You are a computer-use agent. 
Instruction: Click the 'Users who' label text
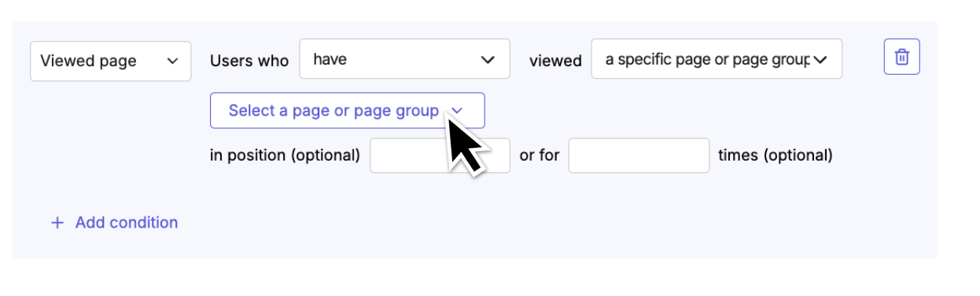(249, 61)
